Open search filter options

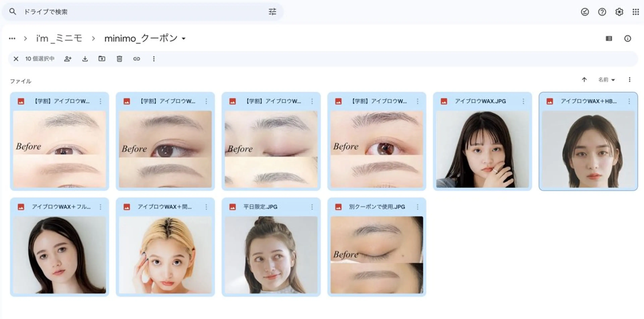click(x=272, y=12)
